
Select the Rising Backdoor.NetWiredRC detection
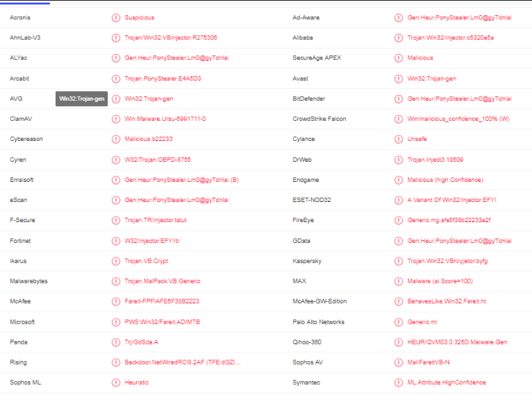183,362
